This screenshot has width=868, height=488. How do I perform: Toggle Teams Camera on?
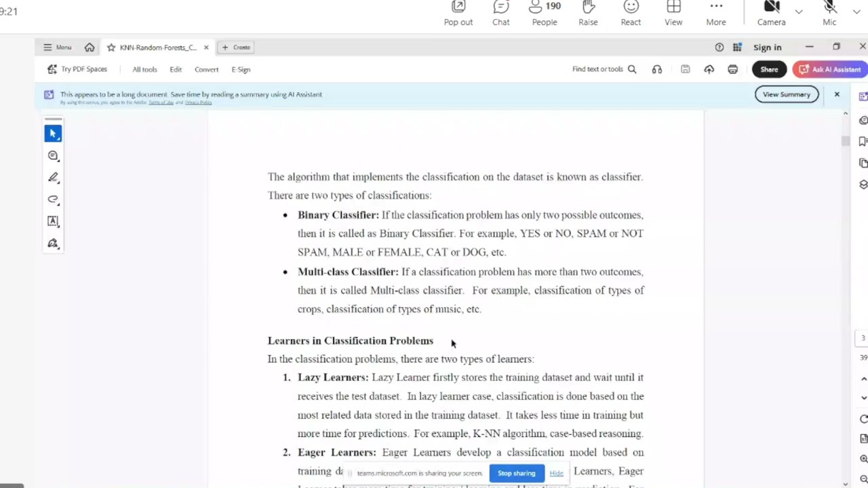pyautogui.click(x=772, y=14)
